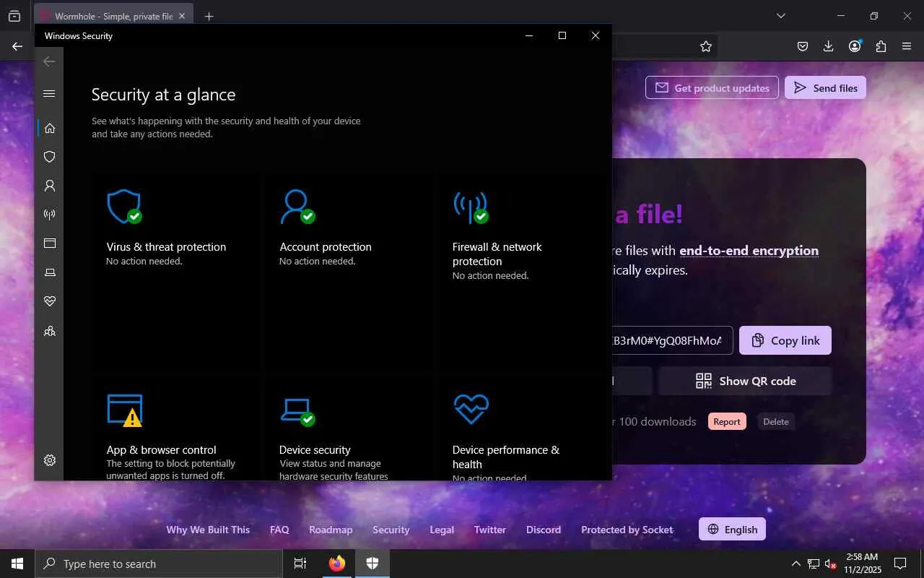
Task: Click the Show QR code button
Action: point(745,381)
